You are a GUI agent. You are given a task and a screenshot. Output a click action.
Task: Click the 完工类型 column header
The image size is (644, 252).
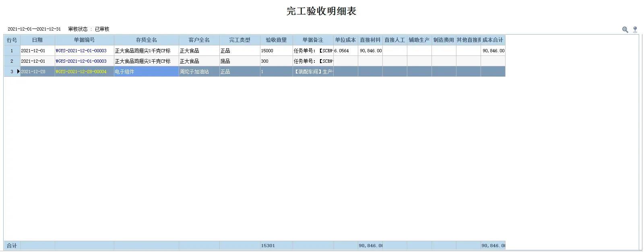(240, 40)
